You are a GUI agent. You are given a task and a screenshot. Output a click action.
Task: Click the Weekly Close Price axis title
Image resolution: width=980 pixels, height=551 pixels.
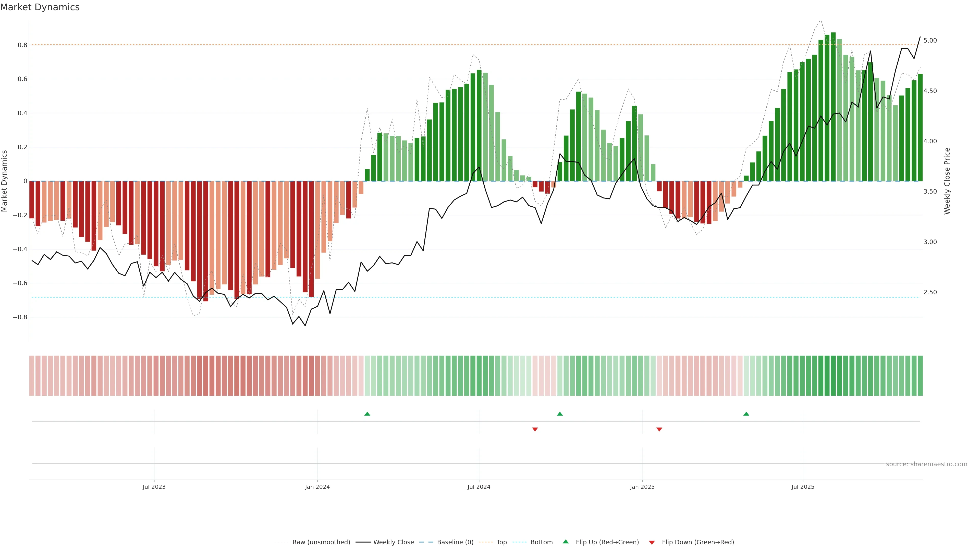pyautogui.click(x=947, y=181)
